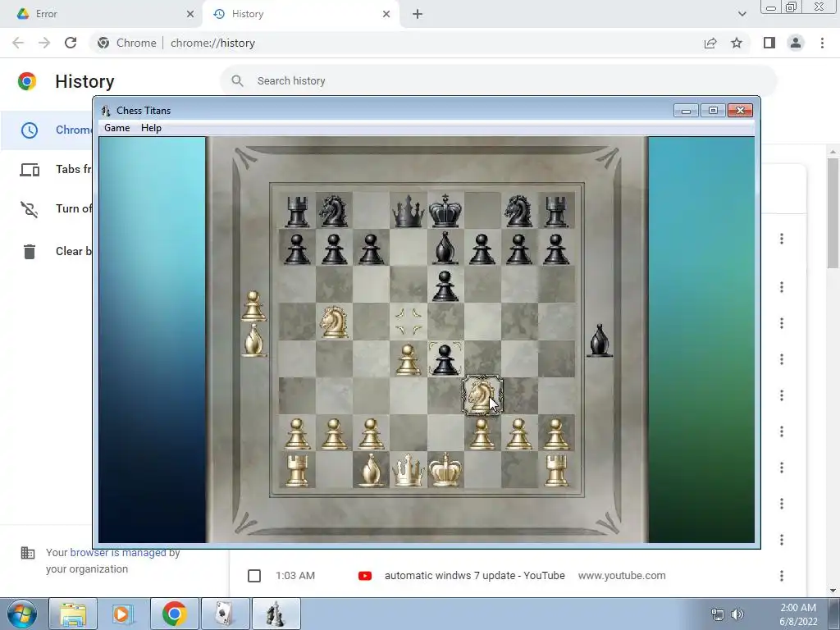This screenshot has width=840, height=630.
Task: Open the Game menu in Chess Titans
Action: pos(116,128)
